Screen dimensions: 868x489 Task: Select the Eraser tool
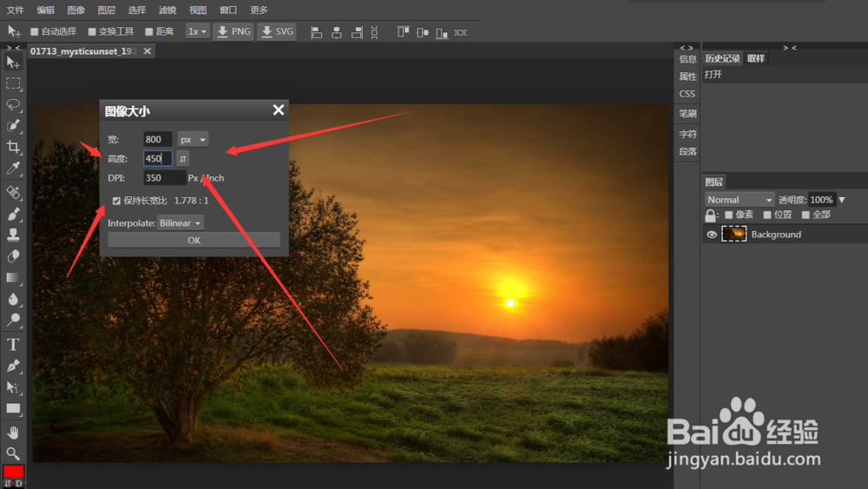13,256
